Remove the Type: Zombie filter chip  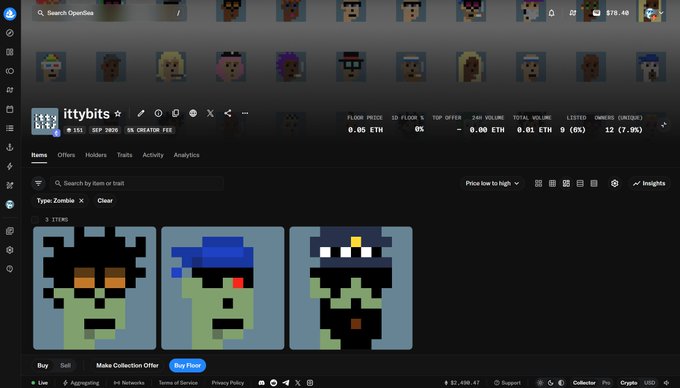81,201
